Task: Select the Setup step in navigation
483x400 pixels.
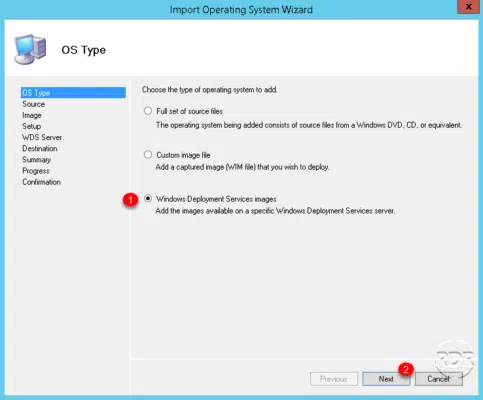Action: pos(31,126)
